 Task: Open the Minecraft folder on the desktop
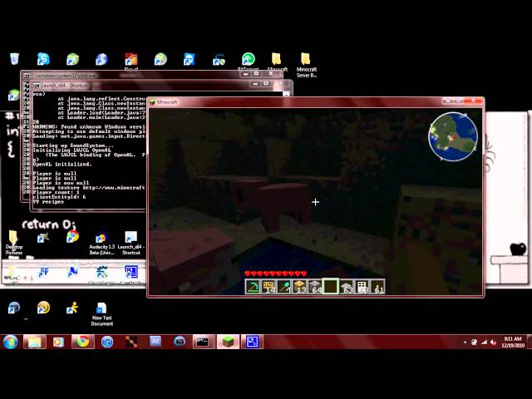[277, 62]
